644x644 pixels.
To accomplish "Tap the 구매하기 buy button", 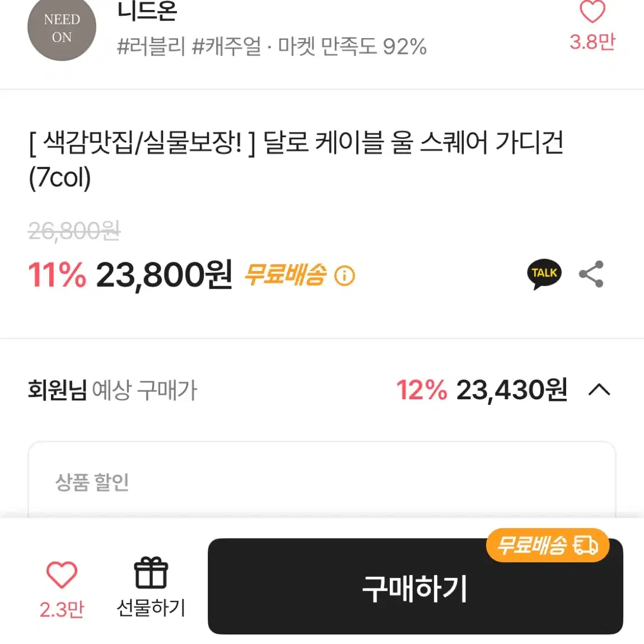I will click(415, 586).
